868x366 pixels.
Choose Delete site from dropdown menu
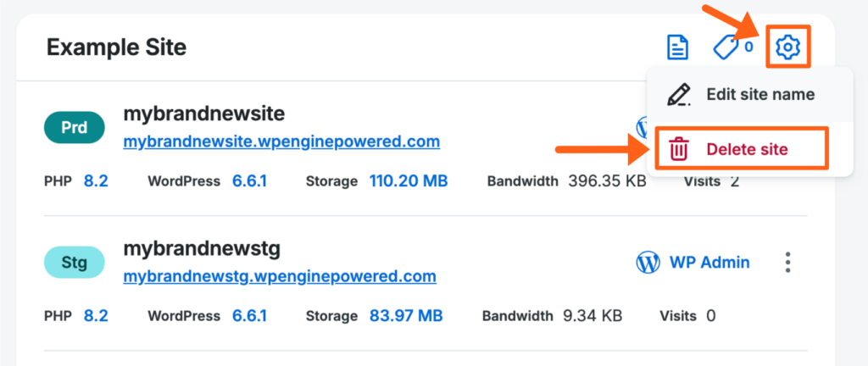click(x=748, y=150)
